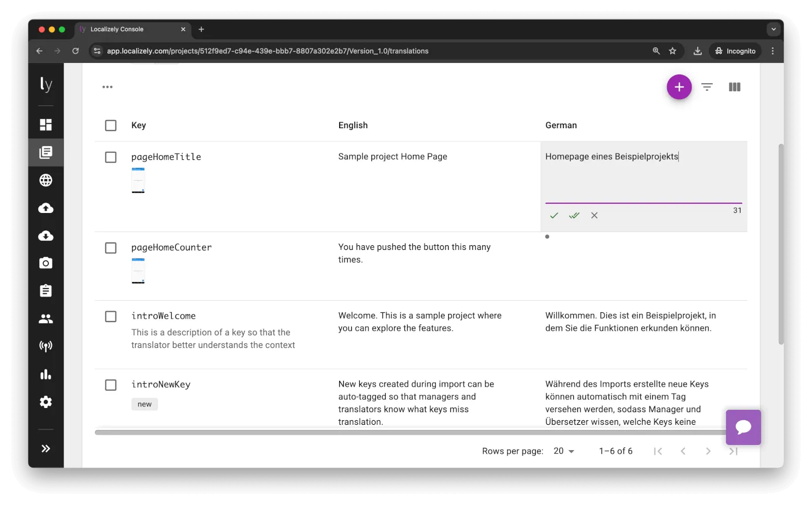Expand the tab search dropdown arrow

pyautogui.click(x=773, y=29)
